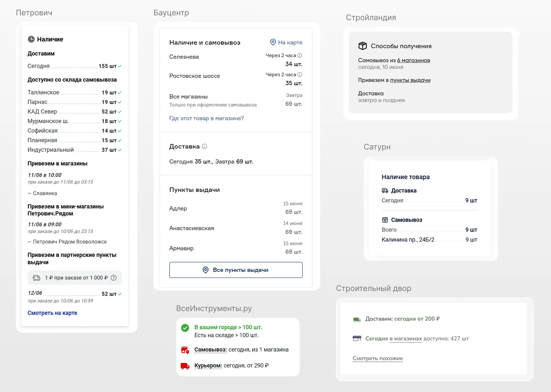Open the info icon for Ростовское шоссе timing

pyautogui.click(x=300, y=75)
